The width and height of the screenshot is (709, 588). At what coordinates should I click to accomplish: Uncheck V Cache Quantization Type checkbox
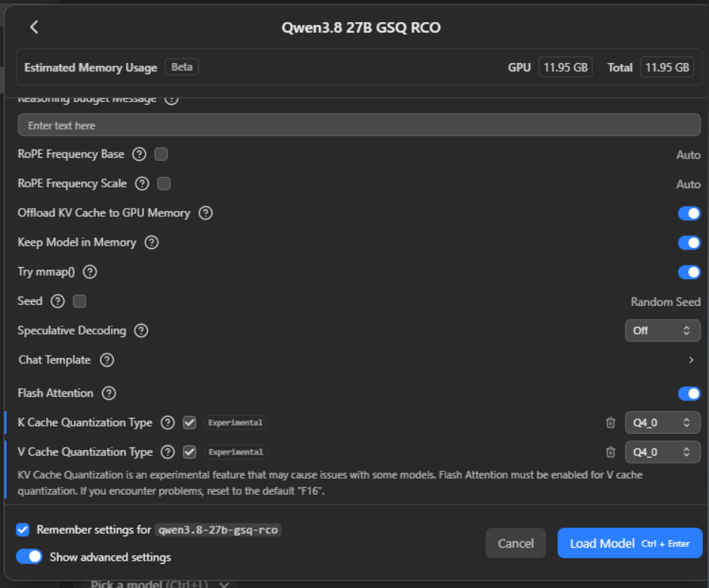(x=190, y=452)
